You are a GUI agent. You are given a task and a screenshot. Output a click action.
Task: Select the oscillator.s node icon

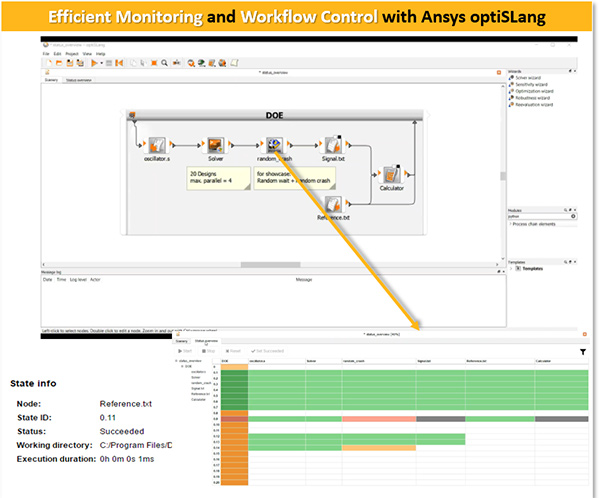tap(157, 145)
